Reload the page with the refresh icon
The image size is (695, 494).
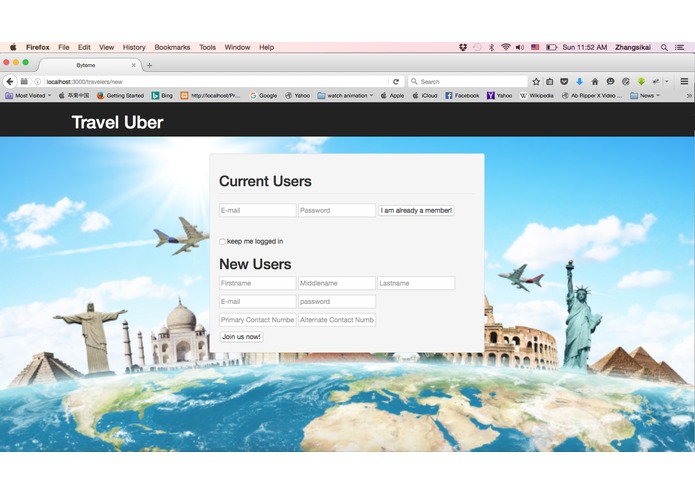(396, 82)
